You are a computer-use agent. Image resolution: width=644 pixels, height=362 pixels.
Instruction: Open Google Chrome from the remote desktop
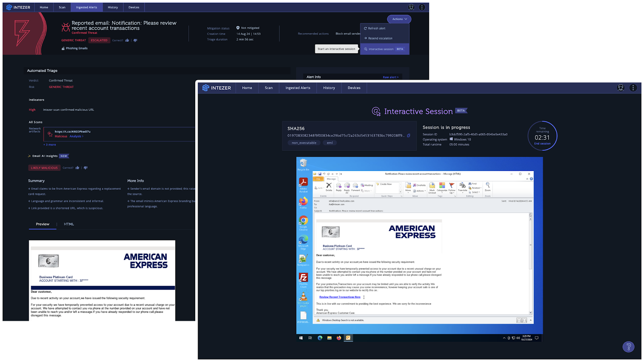pos(303,220)
